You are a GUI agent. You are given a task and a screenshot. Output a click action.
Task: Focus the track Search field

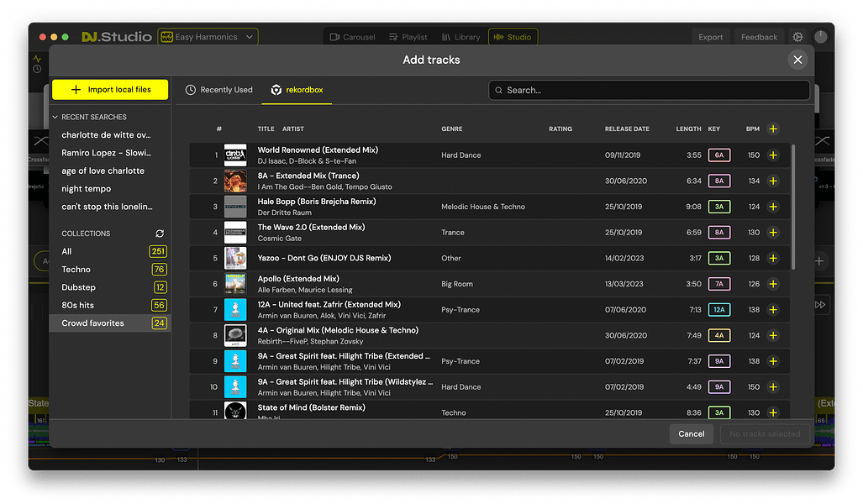[x=649, y=90]
